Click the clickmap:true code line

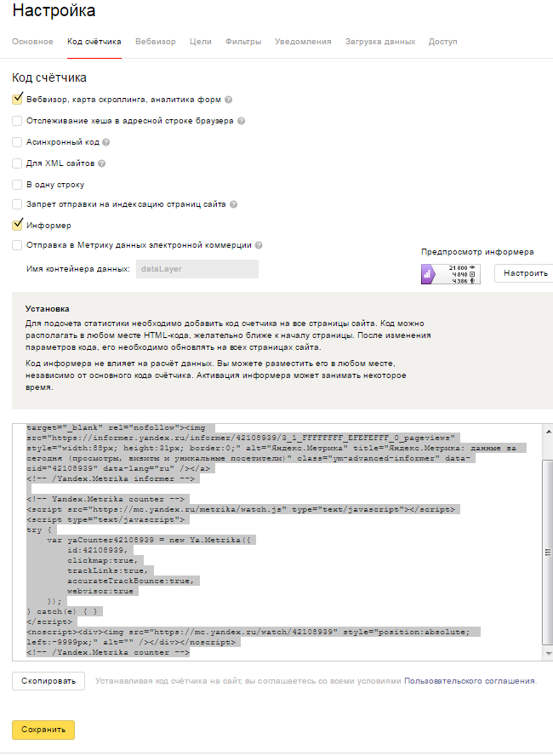pos(103,560)
